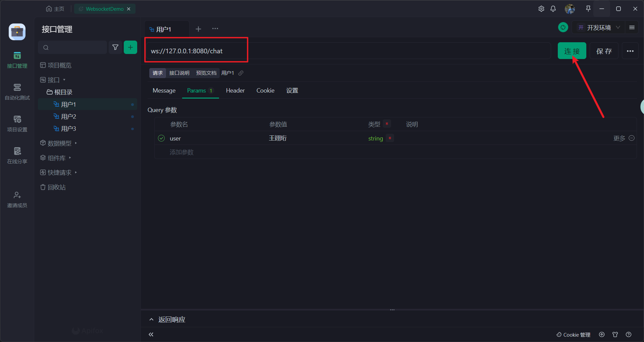Remove user parameter with minus icon
This screenshot has height=342, width=644.
tap(632, 138)
